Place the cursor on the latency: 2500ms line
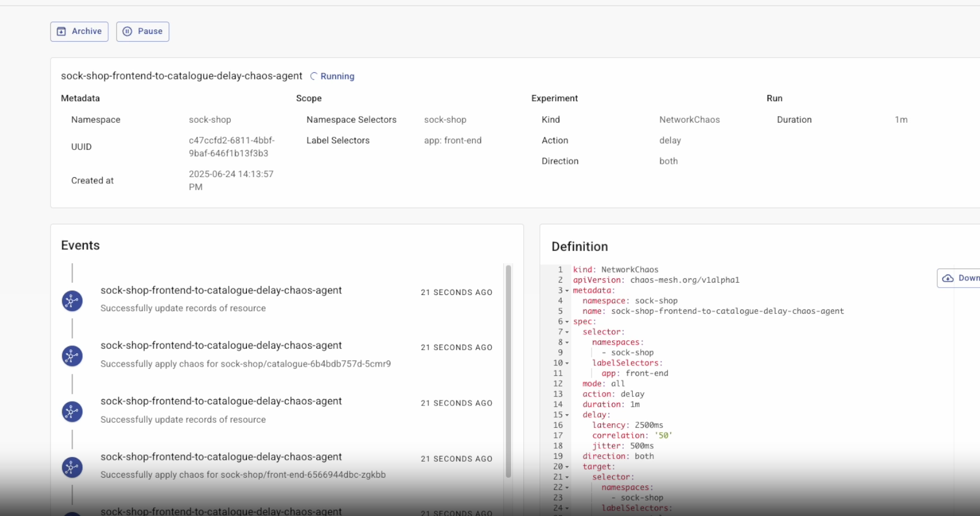This screenshot has width=980, height=516. point(627,425)
